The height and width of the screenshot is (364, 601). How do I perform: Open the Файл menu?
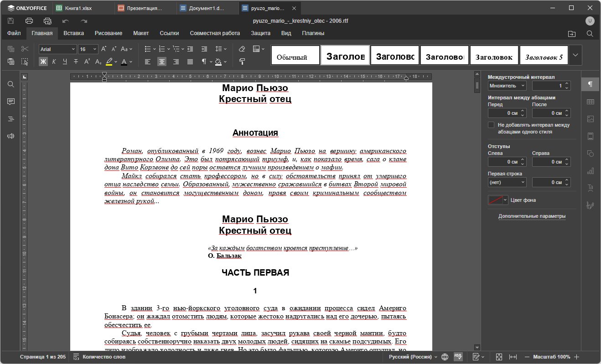pos(14,33)
